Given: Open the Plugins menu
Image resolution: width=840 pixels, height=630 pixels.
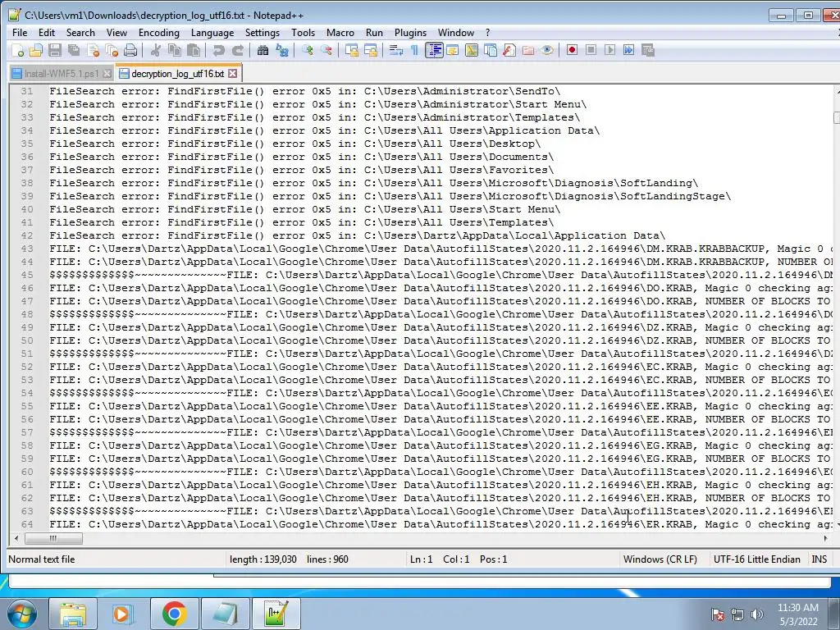Looking at the screenshot, I should point(410,33).
